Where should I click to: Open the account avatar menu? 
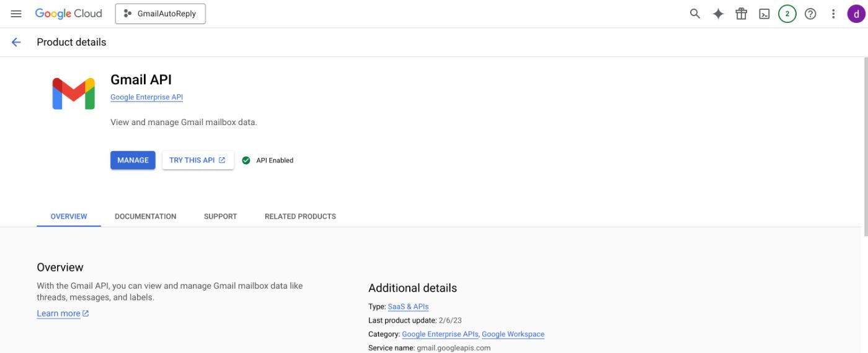[856, 14]
